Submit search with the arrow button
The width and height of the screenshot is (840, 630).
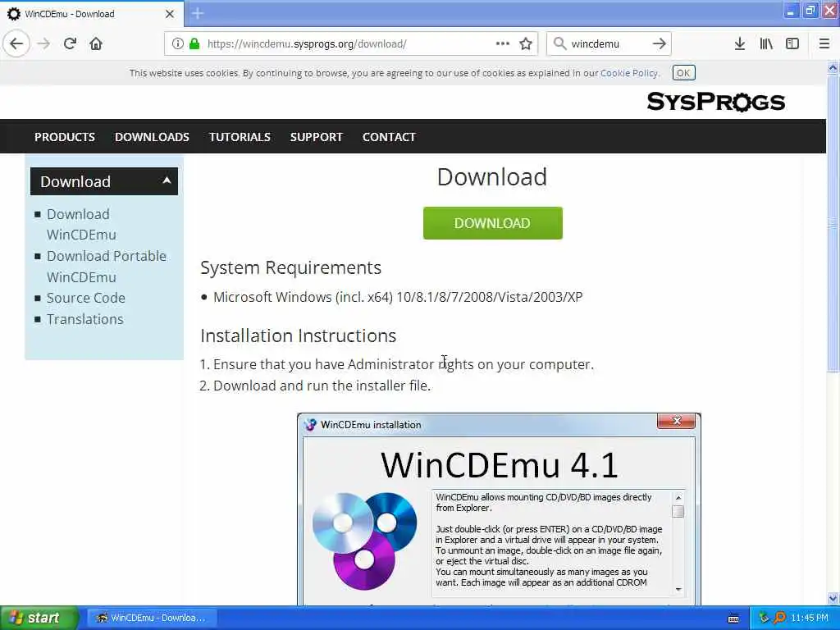click(659, 44)
